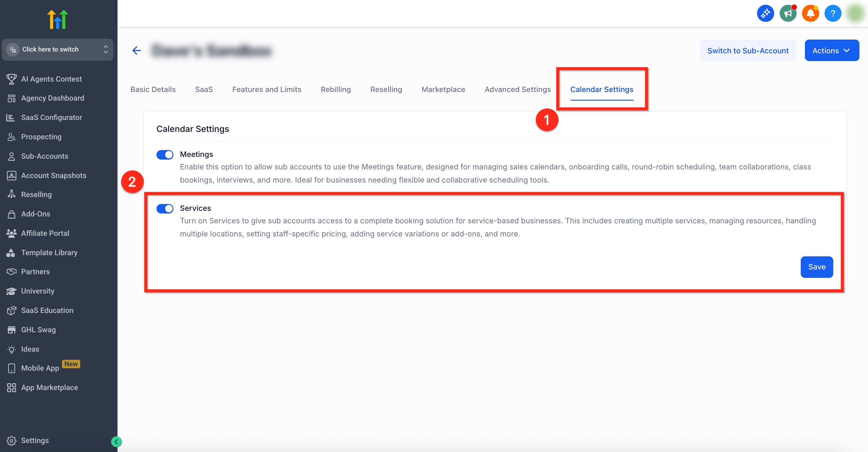Collapse sidebar with green chevron button

(x=116, y=442)
